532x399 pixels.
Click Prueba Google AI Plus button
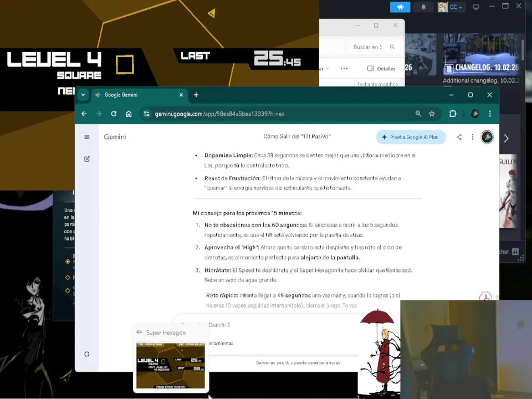[411, 137]
